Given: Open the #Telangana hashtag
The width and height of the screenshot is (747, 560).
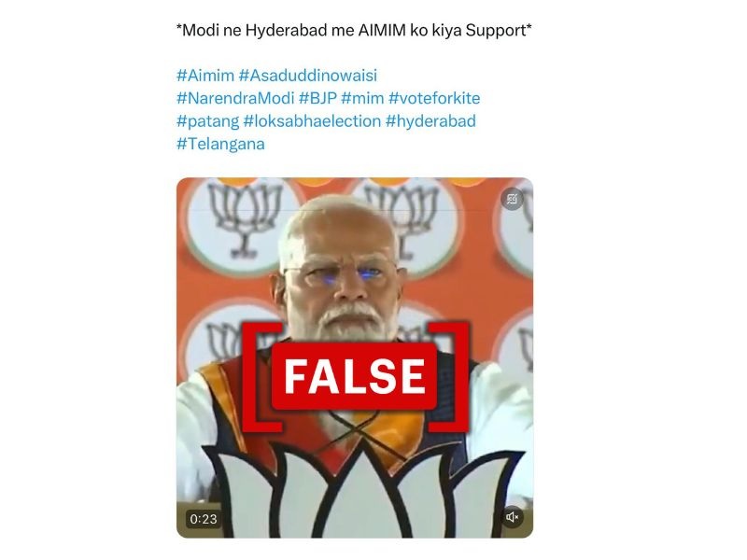Looking at the screenshot, I should 220,144.
